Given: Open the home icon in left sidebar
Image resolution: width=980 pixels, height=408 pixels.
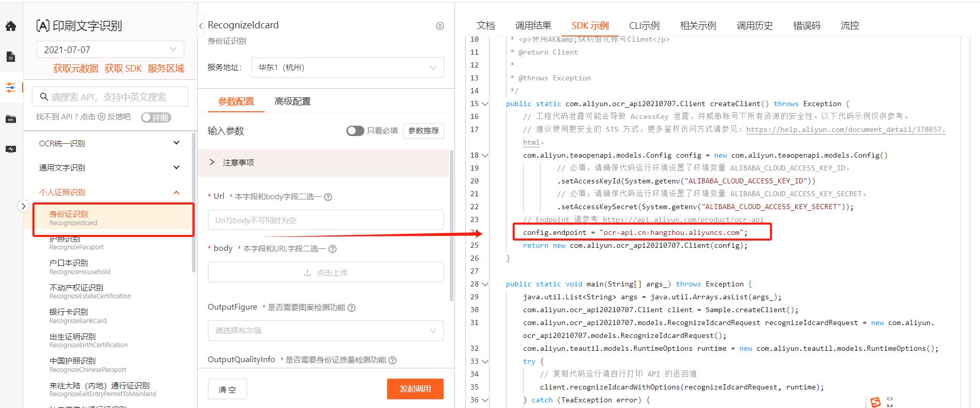Looking at the screenshot, I should (x=11, y=26).
